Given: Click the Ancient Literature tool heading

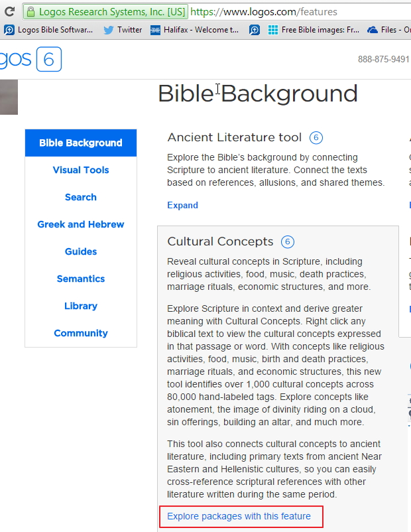Looking at the screenshot, I should pyautogui.click(x=234, y=137).
